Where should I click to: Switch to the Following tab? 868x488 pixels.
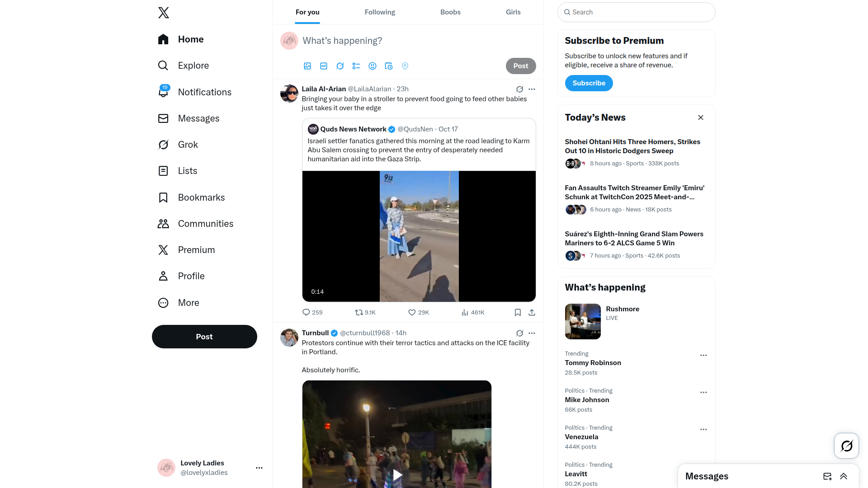tap(380, 12)
